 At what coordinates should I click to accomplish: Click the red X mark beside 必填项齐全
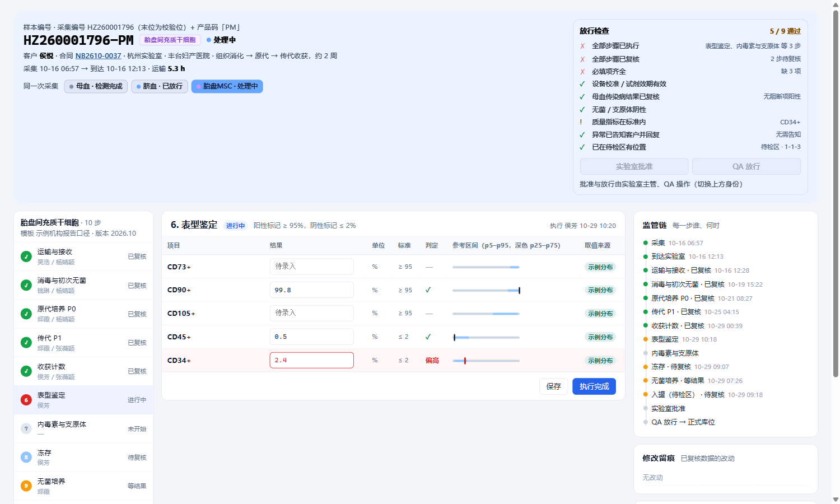click(582, 72)
